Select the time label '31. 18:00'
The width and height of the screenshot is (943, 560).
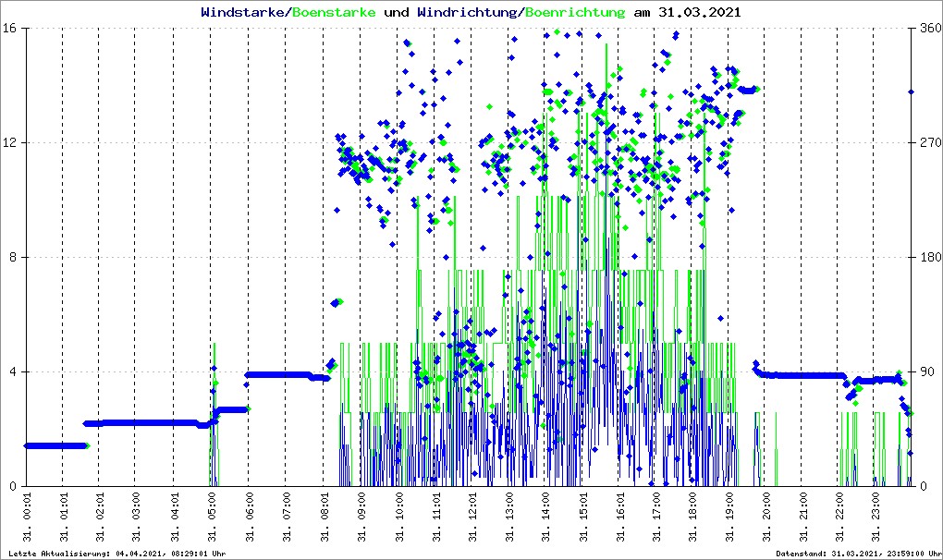pos(692,517)
